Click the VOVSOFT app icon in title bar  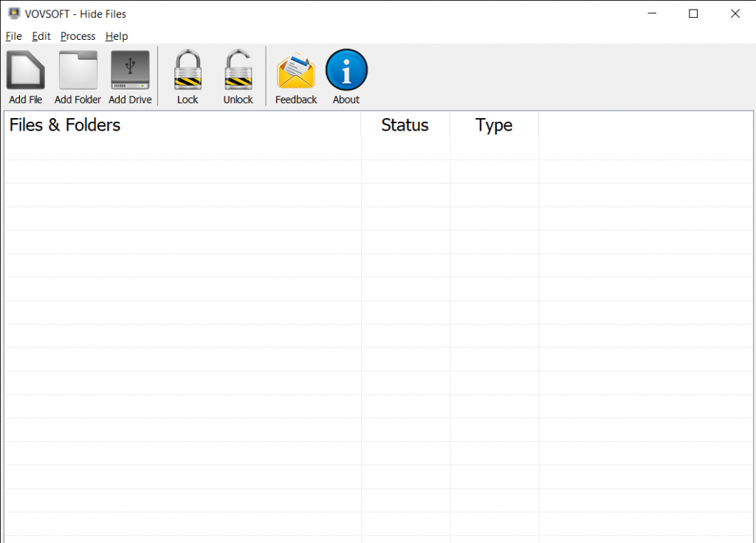click(x=14, y=13)
